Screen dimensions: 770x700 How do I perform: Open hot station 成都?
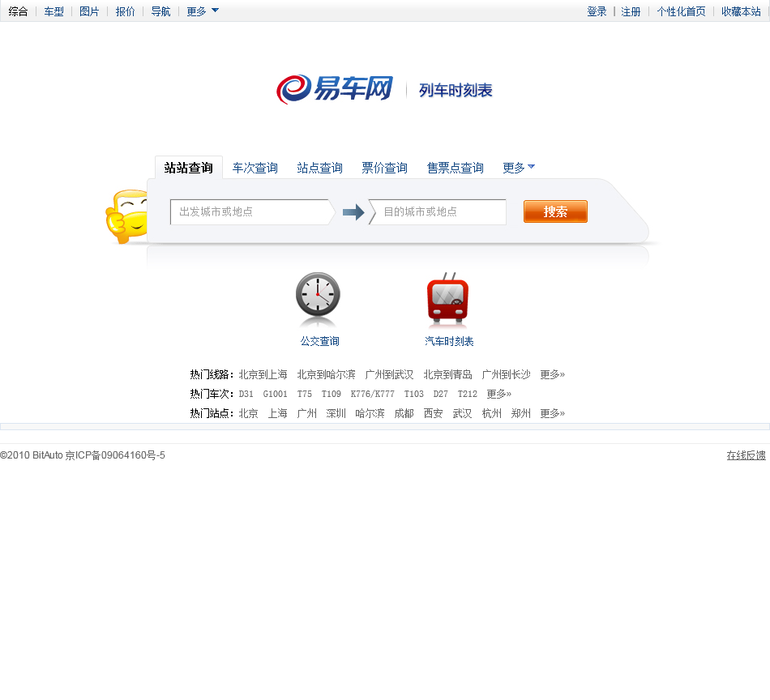(x=404, y=413)
